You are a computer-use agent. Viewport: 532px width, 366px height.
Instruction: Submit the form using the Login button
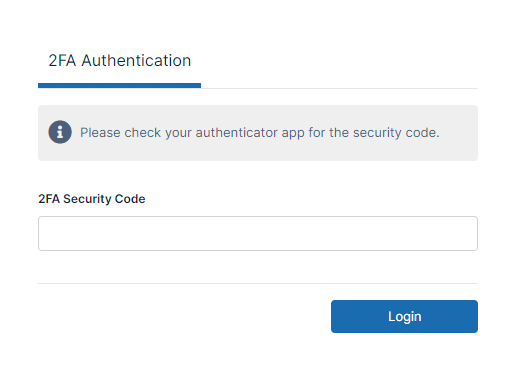click(404, 316)
